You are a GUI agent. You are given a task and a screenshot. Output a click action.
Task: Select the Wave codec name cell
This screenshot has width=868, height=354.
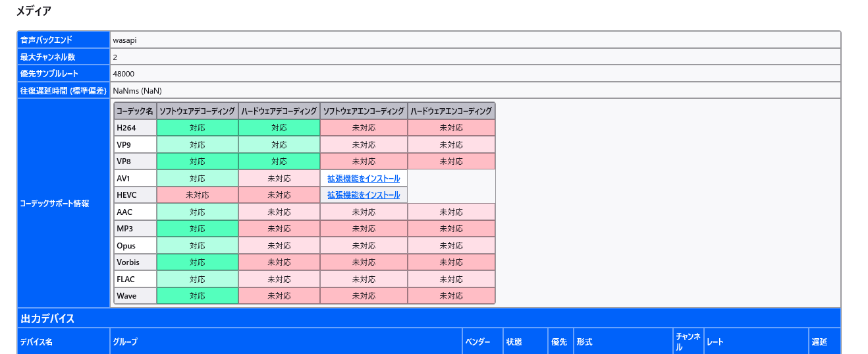pyautogui.click(x=135, y=296)
